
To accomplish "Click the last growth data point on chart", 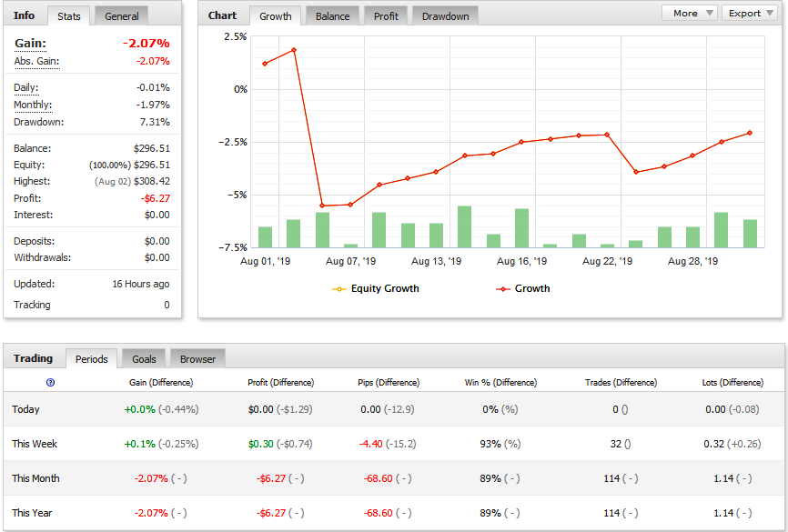I will (x=750, y=133).
